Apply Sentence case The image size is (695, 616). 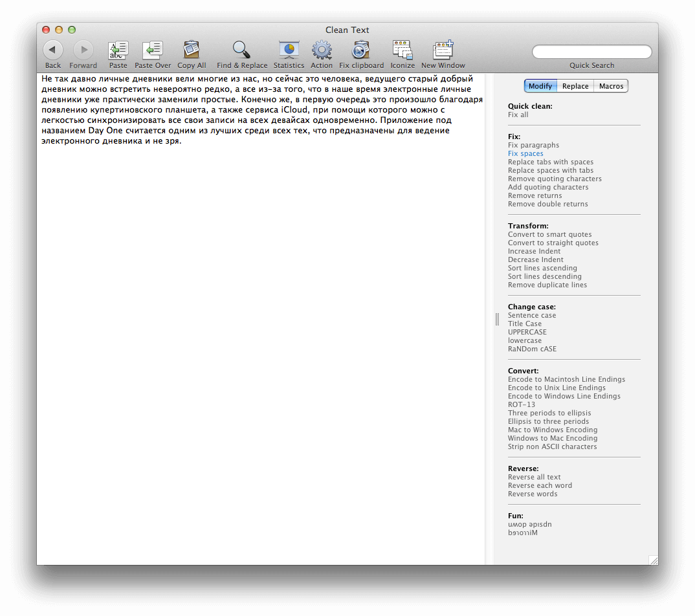(x=532, y=315)
